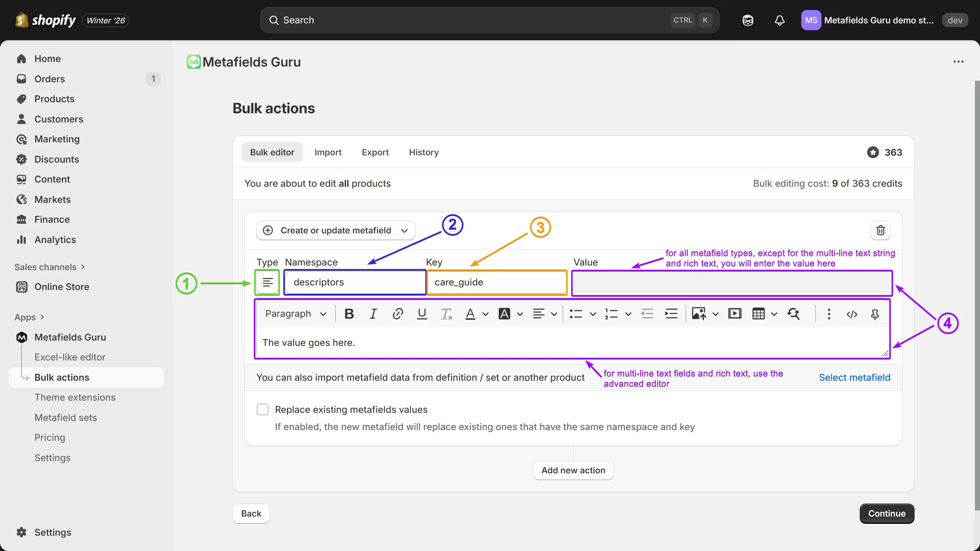
Task: Expand the Create or update metafield dropdown
Action: (336, 230)
